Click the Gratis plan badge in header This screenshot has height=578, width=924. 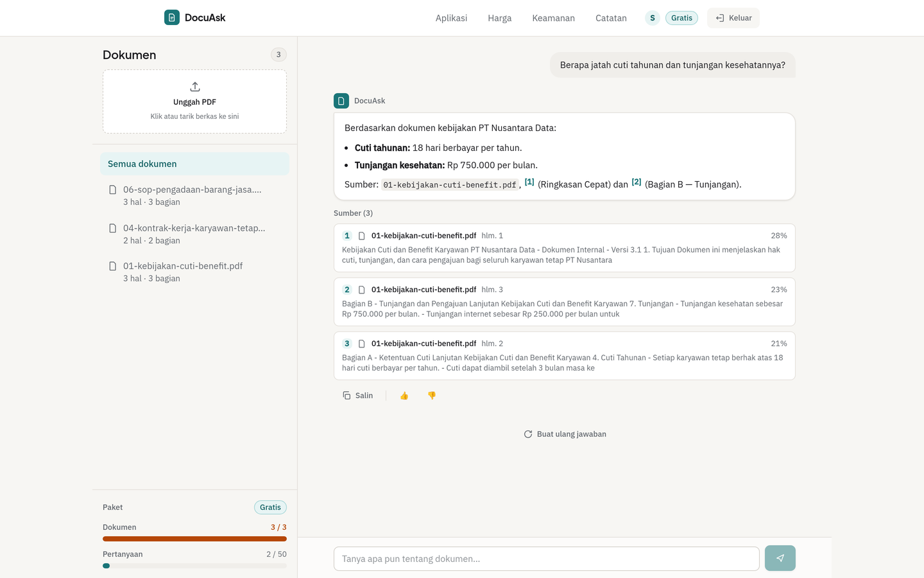681,18
